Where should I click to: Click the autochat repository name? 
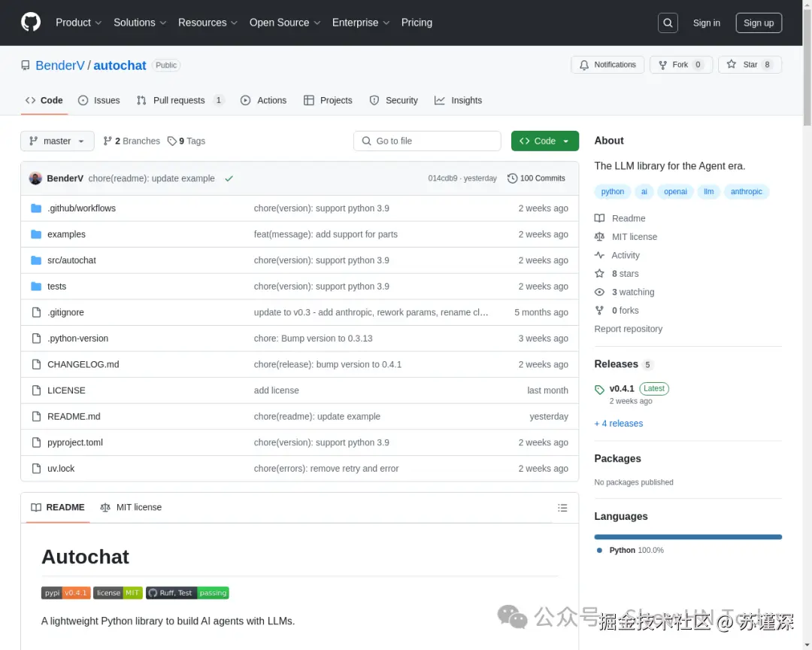point(120,65)
